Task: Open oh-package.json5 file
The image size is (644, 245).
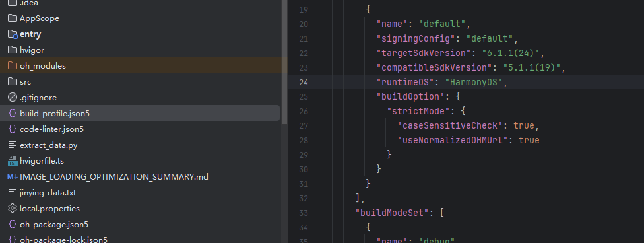Action: 140,225
